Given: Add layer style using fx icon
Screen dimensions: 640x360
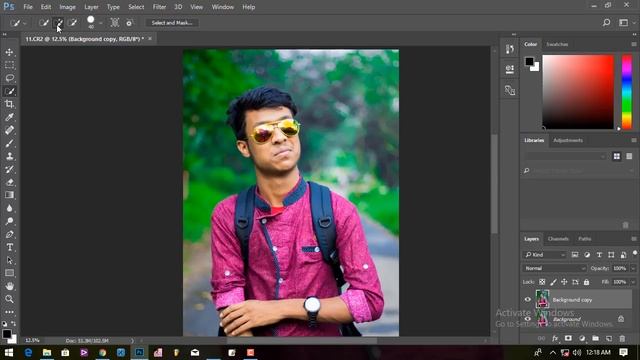Looking at the screenshot, I should pyautogui.click(x=555, y=338).
